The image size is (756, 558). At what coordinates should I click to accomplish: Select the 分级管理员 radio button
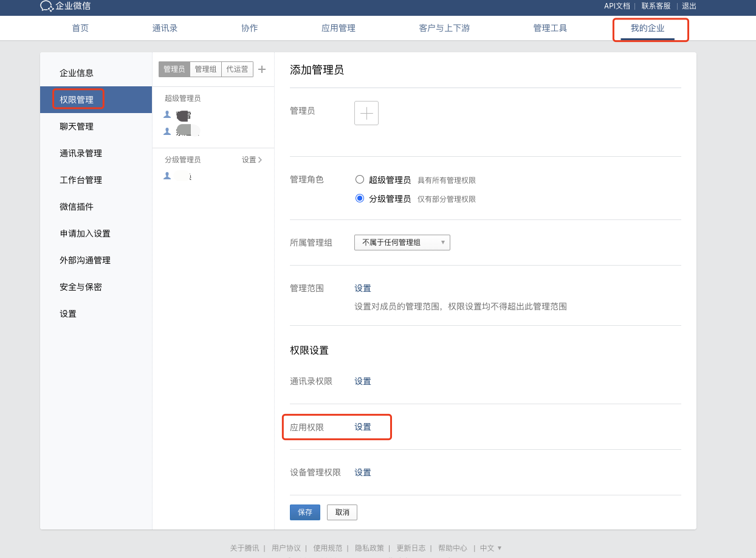coord(360,198)
